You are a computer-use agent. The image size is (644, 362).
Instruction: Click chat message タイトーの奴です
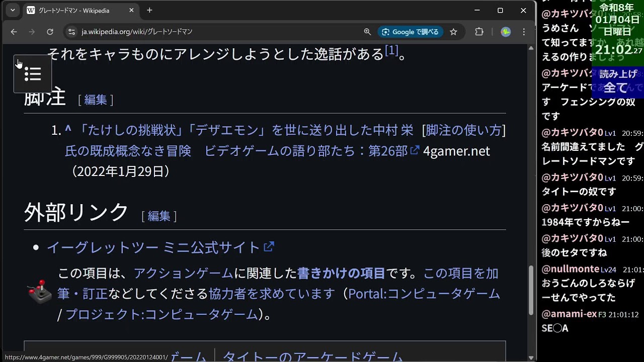coord(579,192)
